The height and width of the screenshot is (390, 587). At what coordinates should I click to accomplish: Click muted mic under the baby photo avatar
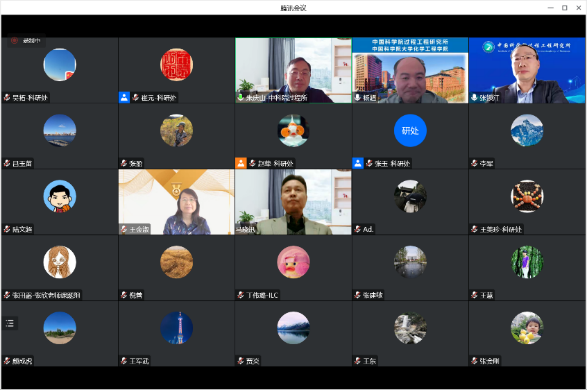click(x=475, y=361)
